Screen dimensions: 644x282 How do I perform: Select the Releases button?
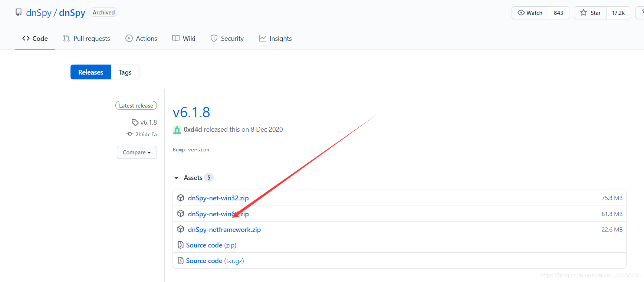pos(91,72)
